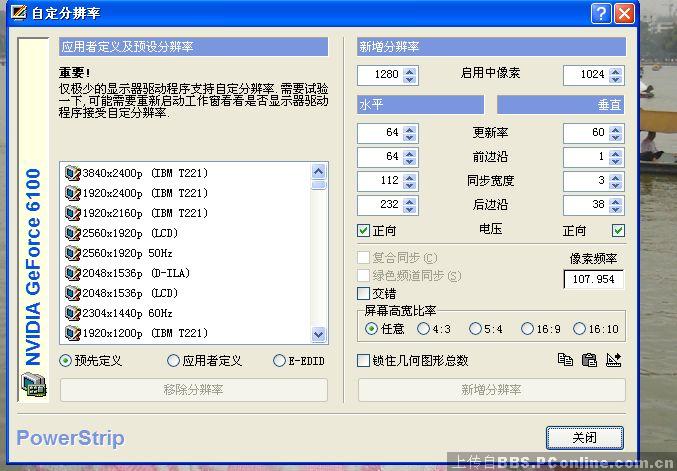Viewport: 677px width, 471px height.
Task: Toggle the horizontal 正向 polarity checkbox
Action: (x=364, y=231)
